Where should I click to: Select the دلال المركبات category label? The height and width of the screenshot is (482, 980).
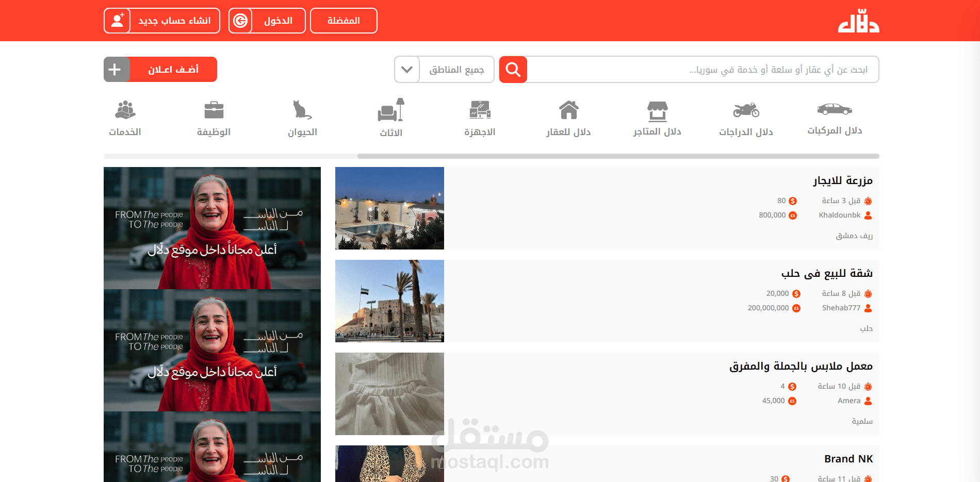(x=835, y=131)
